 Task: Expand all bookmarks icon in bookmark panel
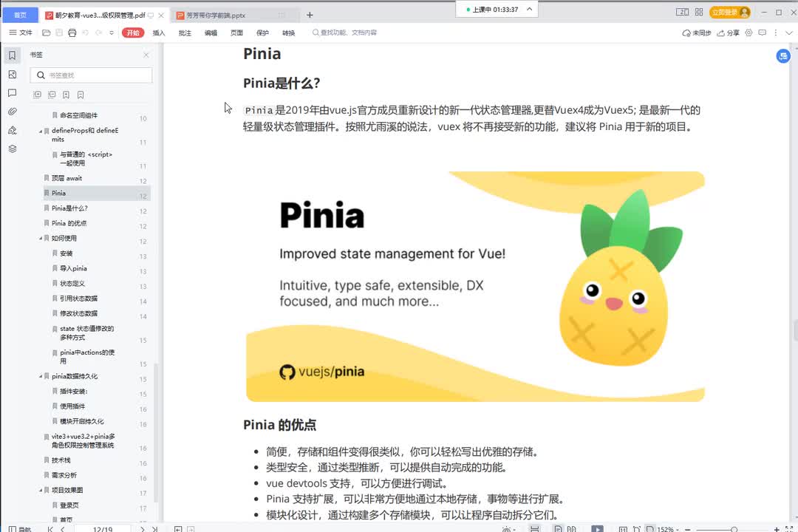(x=37, y=95)
